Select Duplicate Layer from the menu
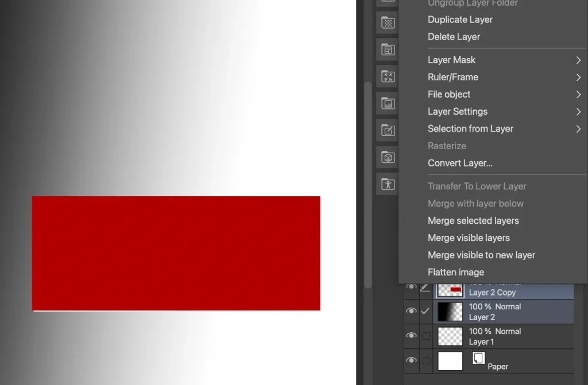Screen dimensions: 588x385 click(460, 20)
